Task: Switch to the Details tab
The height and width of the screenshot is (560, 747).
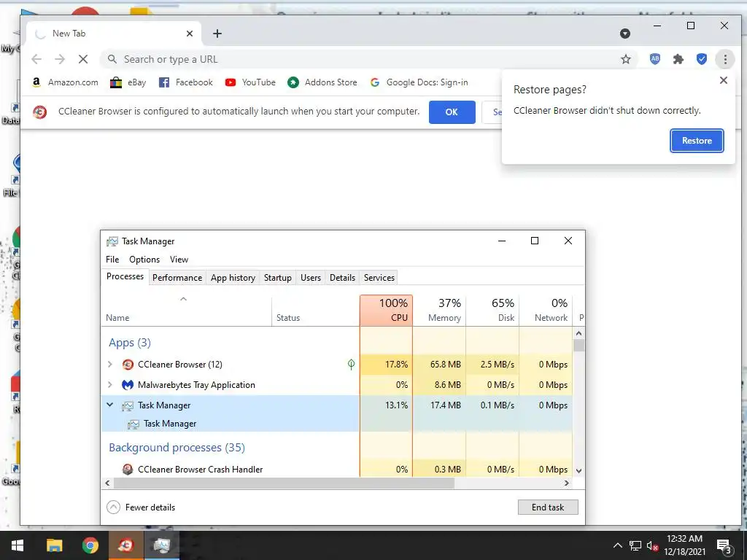Action: [x=343, y=278]
